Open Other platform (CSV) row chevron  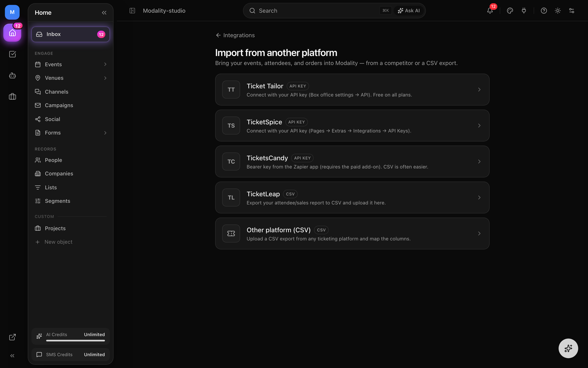479,233
